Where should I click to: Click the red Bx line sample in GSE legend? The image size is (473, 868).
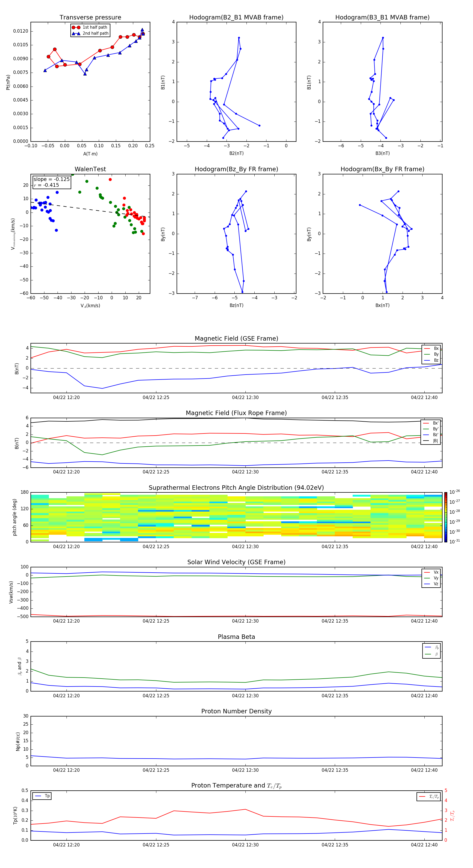coord(426,349)
